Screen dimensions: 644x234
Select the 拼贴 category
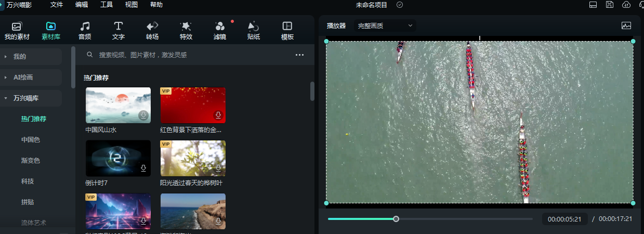28,202
